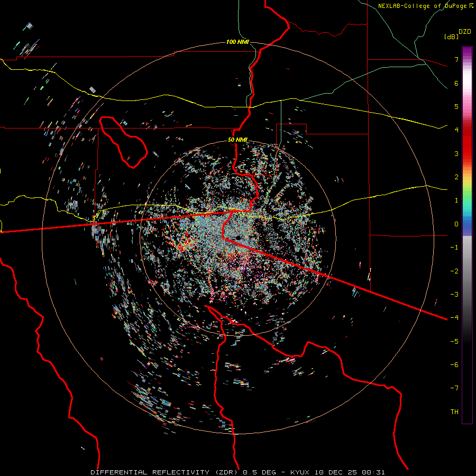Click the 5 value on the dB scale
Screen dimensions: 476x476
[456, 106]
